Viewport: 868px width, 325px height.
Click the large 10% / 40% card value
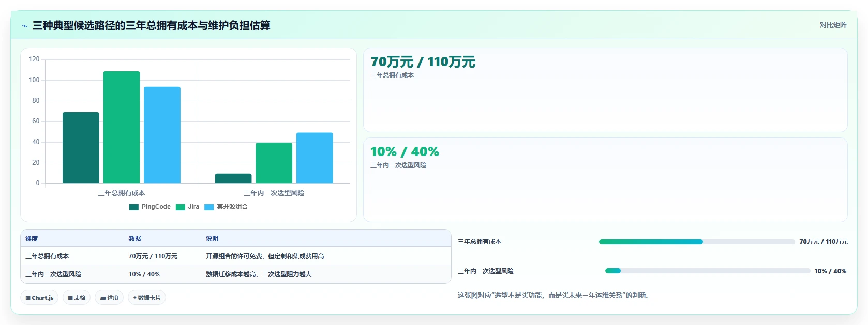click(x=405, y=152)
